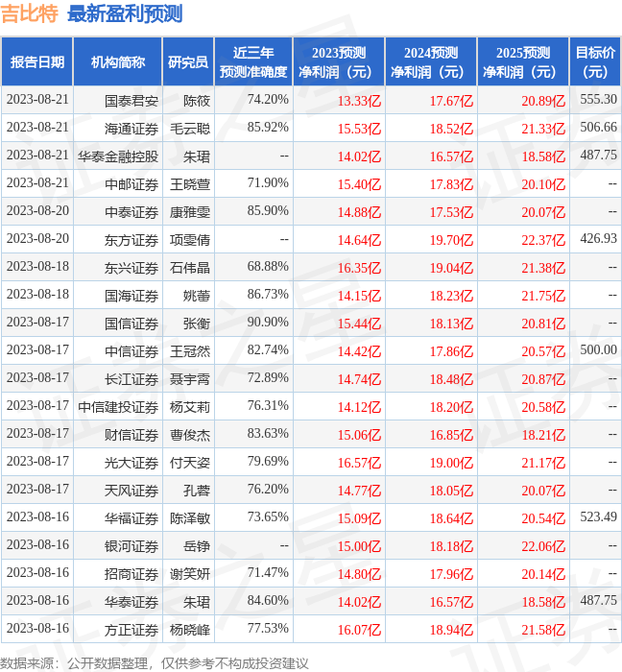Click accuracy value 86.73%
622x672 pixels.
[x=268, y=294]
